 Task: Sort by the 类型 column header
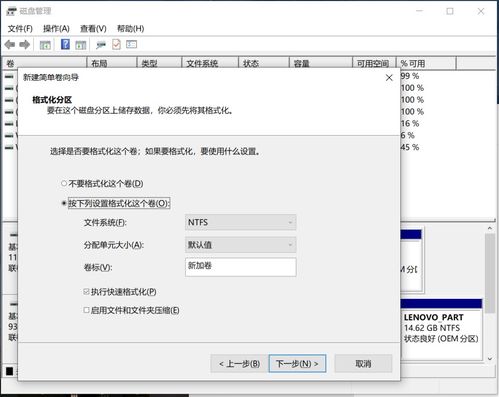pyautogui.click(x=159, y=63)
